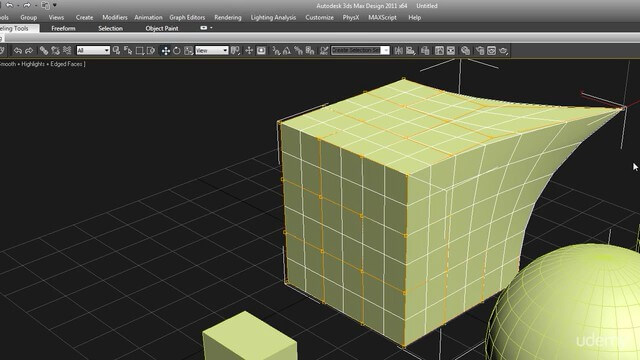Toggle 3D Snaps on the toolbar
The width and height of the screenshot is (640, 360).
(x=276, y=51)
